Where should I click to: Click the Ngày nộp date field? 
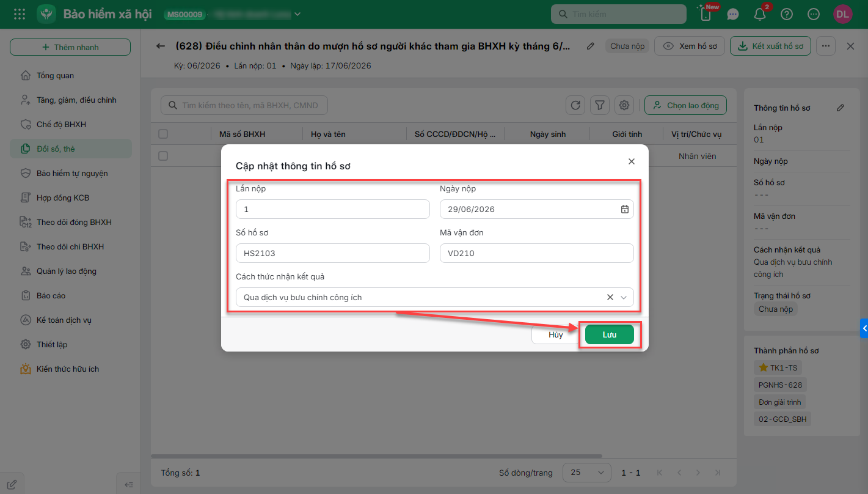click(x=537, y=209)
